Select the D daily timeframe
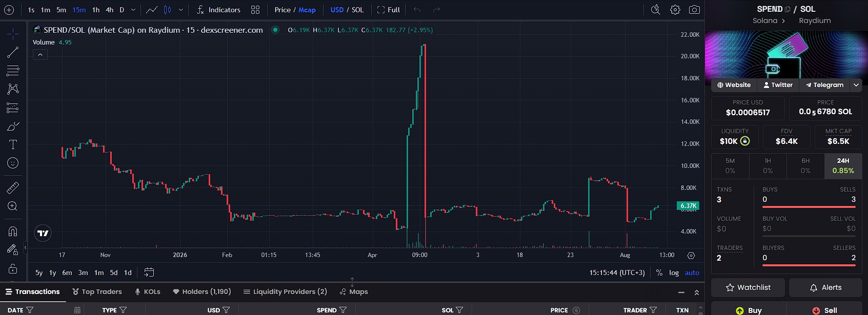 (122, 10)
